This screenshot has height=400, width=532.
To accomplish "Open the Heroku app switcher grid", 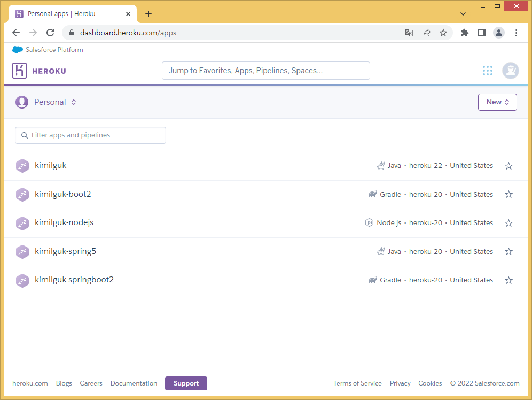I will pos(488,71).
